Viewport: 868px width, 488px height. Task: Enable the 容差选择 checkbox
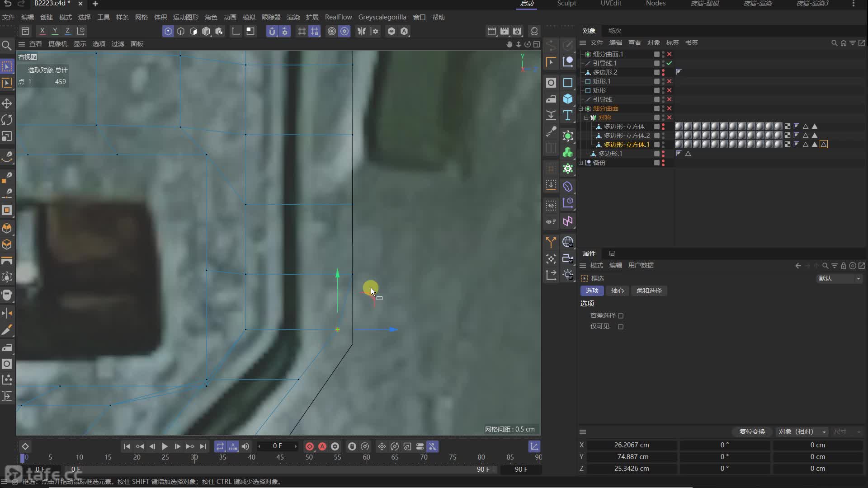(621, 316)
